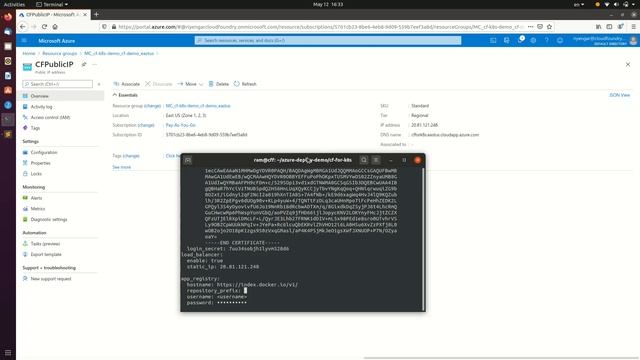
Task: Open Thunderbird from the Ubuntu dock
Action: (8, 32)
